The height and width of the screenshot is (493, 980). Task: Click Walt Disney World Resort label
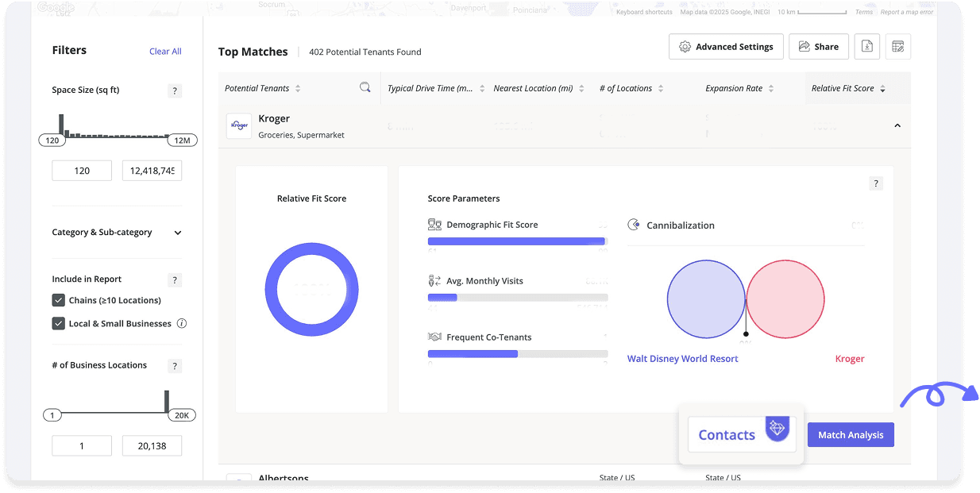coord(683,359)
